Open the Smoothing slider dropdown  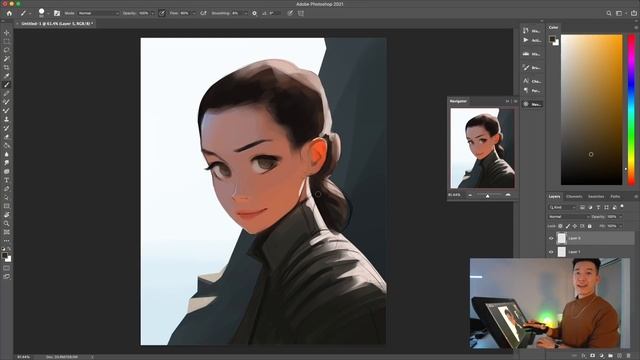[x=245, y=13]
